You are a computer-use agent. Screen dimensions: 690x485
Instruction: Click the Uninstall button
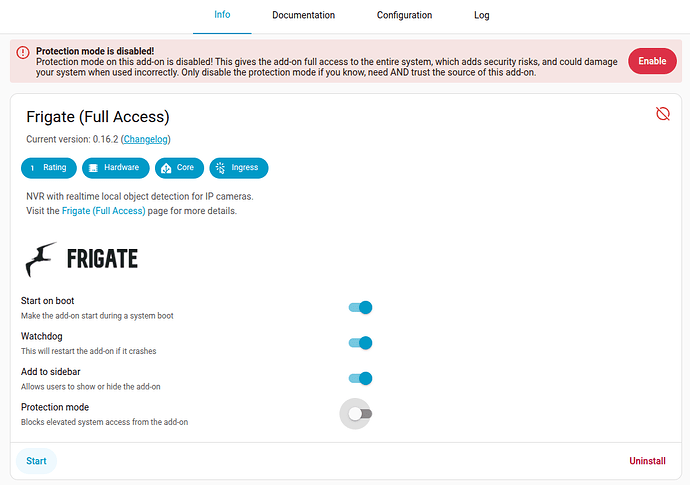[x=647, y=461]
